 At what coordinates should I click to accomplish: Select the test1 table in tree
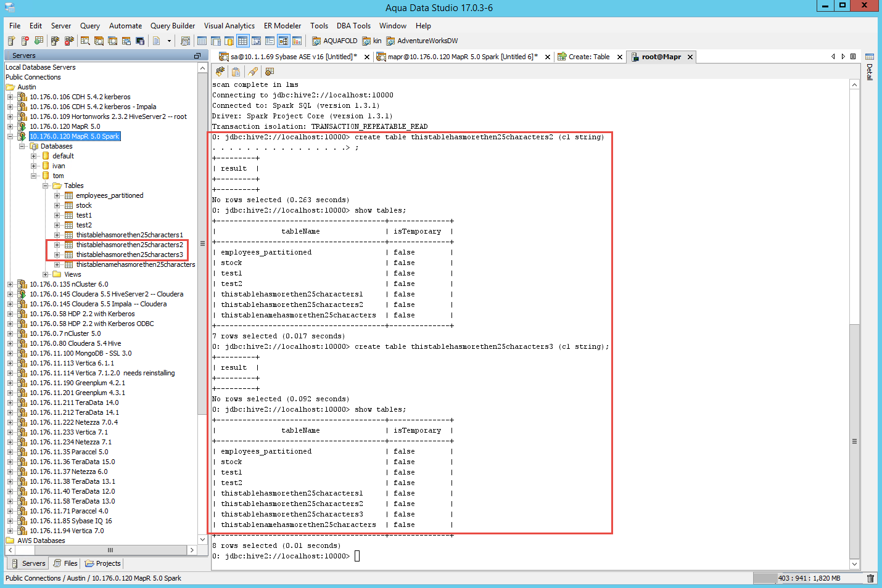(84, 215)
